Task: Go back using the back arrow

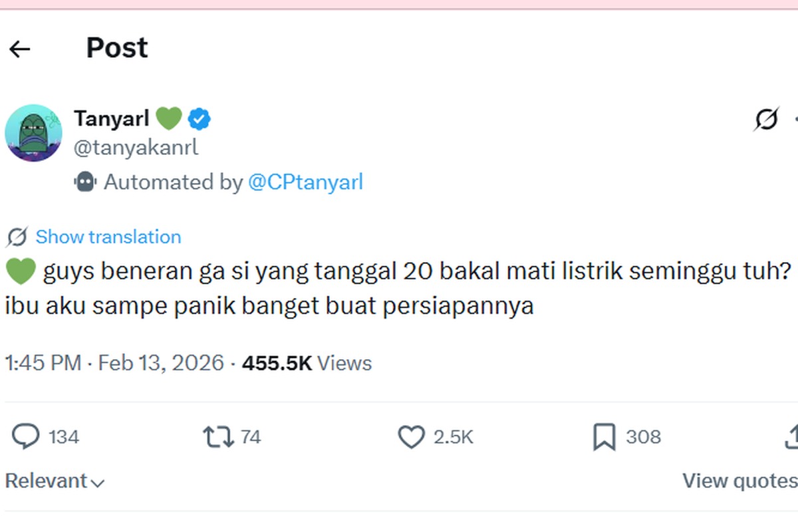Action: (x=21, y=48)
